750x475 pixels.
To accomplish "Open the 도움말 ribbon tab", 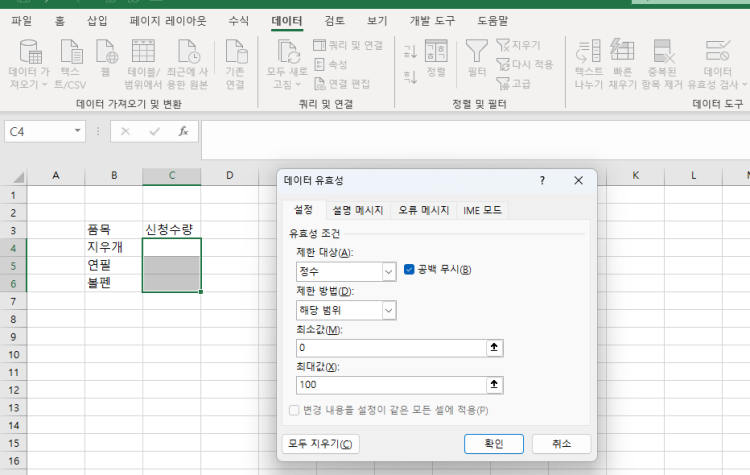I will [x=493, y=21].
